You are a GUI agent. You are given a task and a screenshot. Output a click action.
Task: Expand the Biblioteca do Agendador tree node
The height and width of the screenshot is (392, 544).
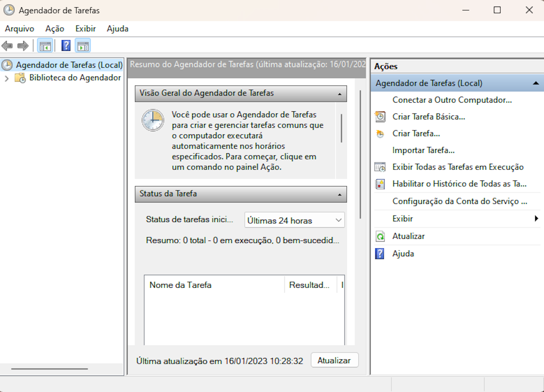pyautogui.click(x=7, y=78)
